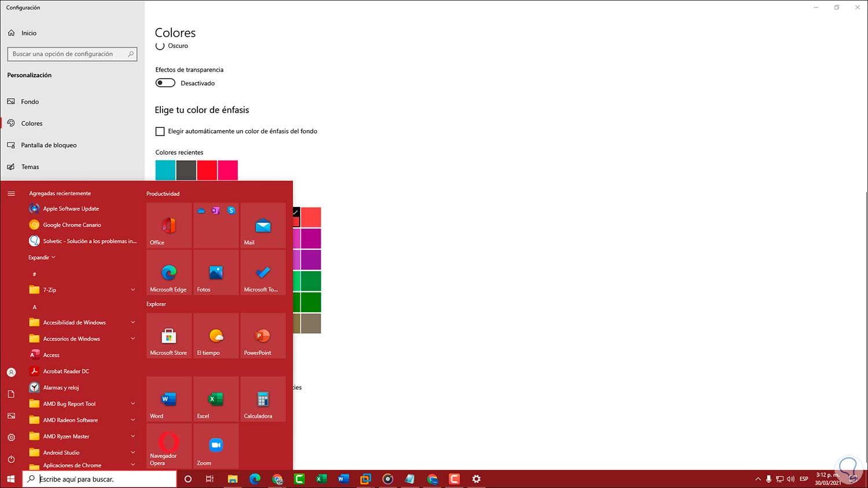Screen dimensions: 868x488
Task: Launch the PowerPoint tile
Action: pyautogui.click(x=263, y=336)
